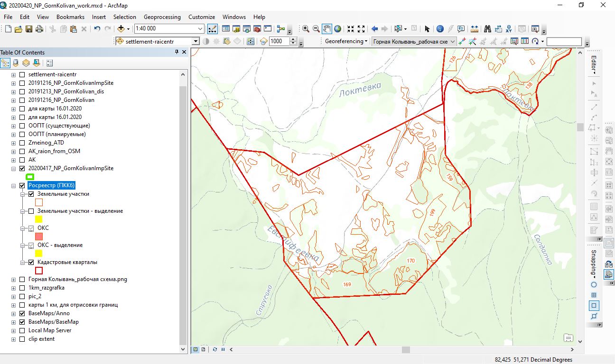Activate the Measure ruler tool
This screenshot has width=615, height=364.
point(474,29)
